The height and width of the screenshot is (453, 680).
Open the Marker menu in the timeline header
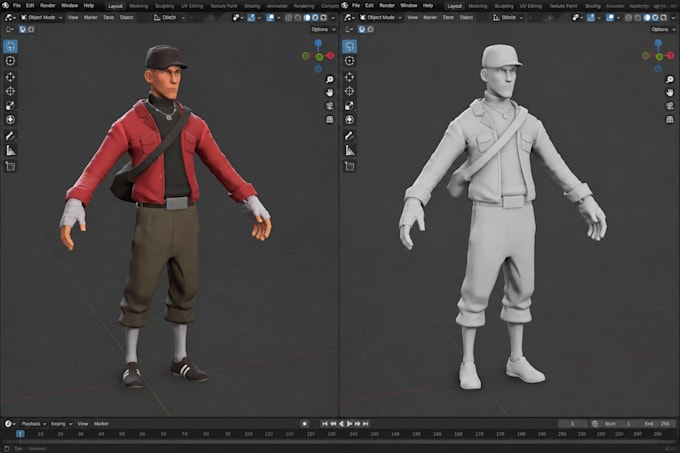(x=101, y=424)
